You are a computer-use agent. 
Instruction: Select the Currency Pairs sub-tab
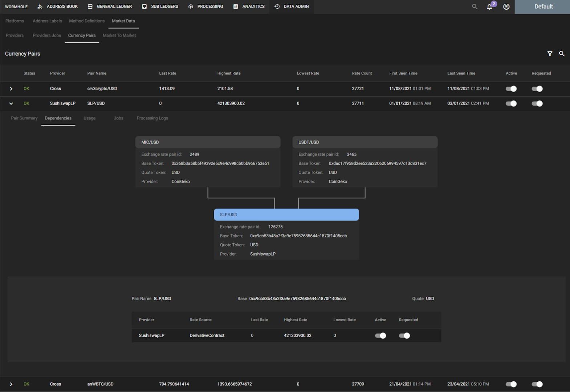[82, 36]
